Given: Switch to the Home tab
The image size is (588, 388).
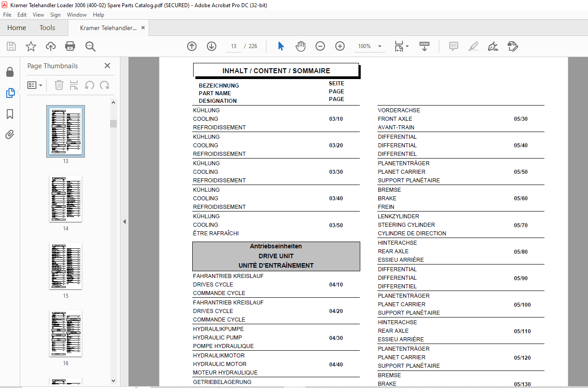Looking at the screenshot, I should [x=17, y=28].
